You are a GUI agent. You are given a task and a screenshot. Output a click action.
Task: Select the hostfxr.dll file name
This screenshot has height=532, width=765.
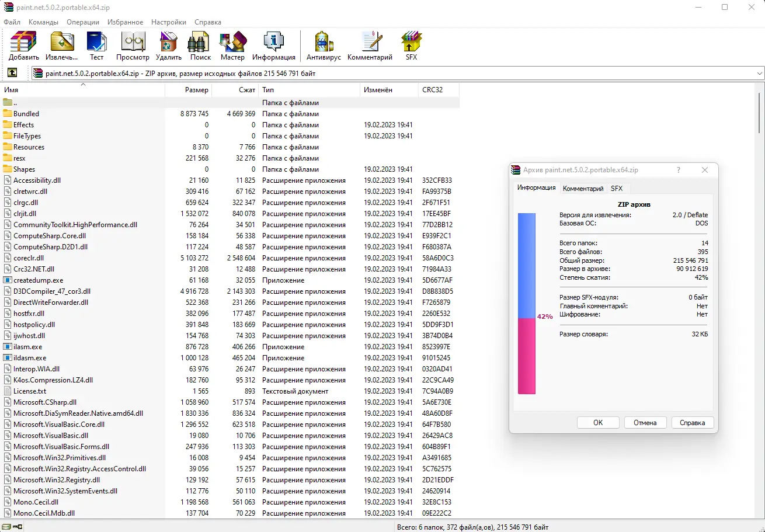pos(29,313)
